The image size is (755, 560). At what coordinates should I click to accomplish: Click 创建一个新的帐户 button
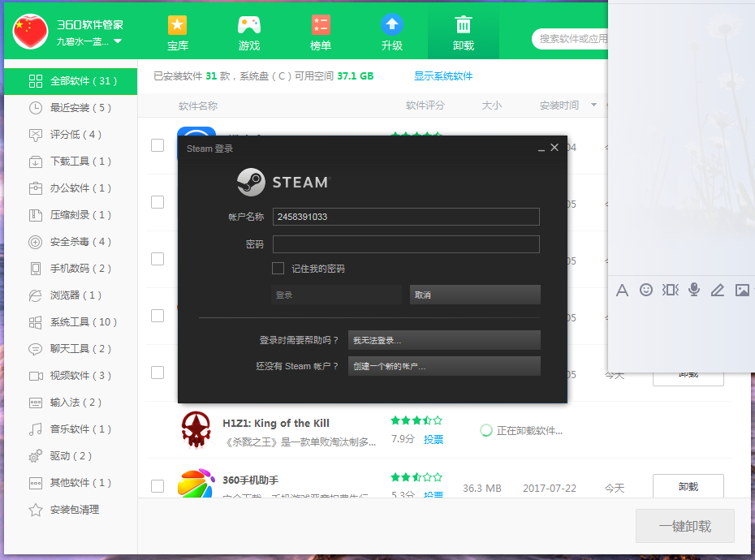[444, 366]
